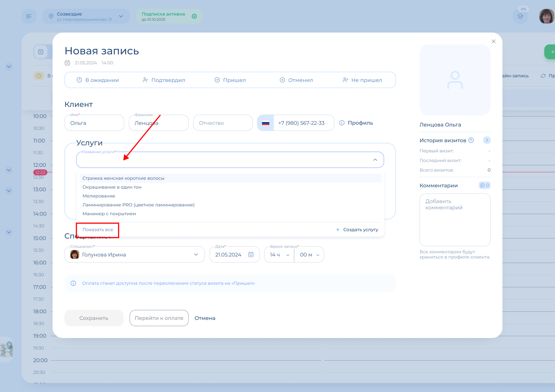Click Показать все link
555x392 pixels.
point(98,230)
